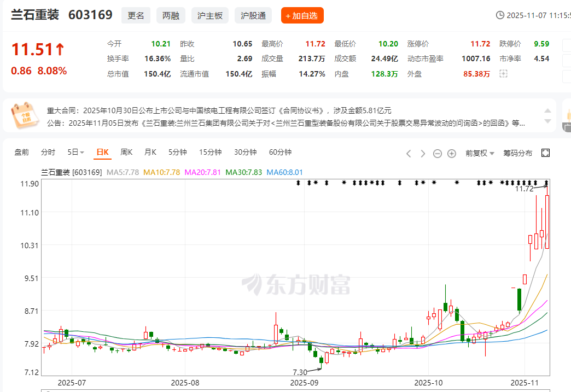
Task: Open the 5日 dropdown
Action: tap(75, 152)
